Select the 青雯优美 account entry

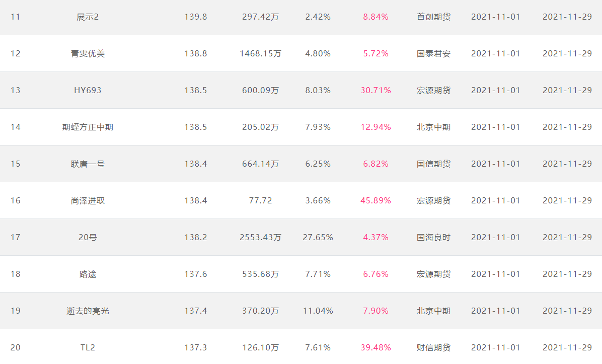(x=88, y=54)
